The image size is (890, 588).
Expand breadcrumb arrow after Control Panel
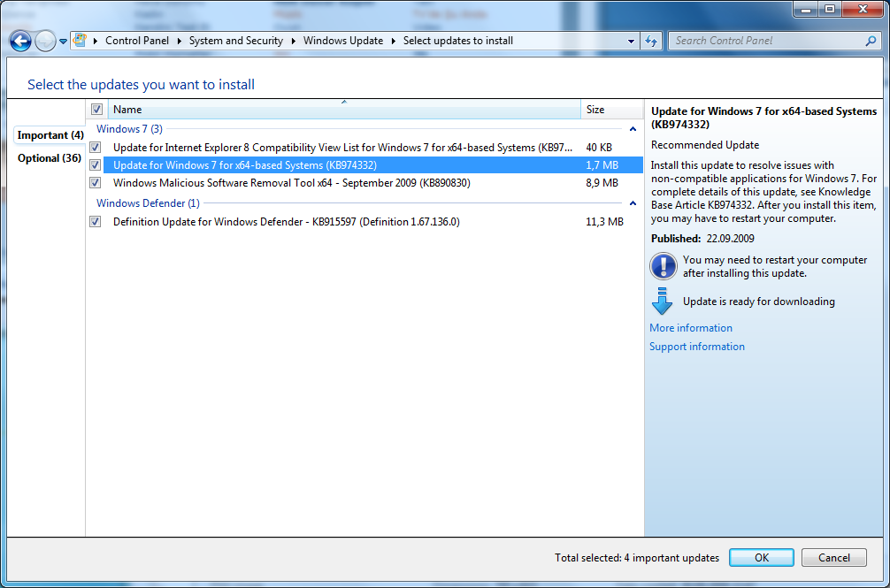click(x=179, y=41)
